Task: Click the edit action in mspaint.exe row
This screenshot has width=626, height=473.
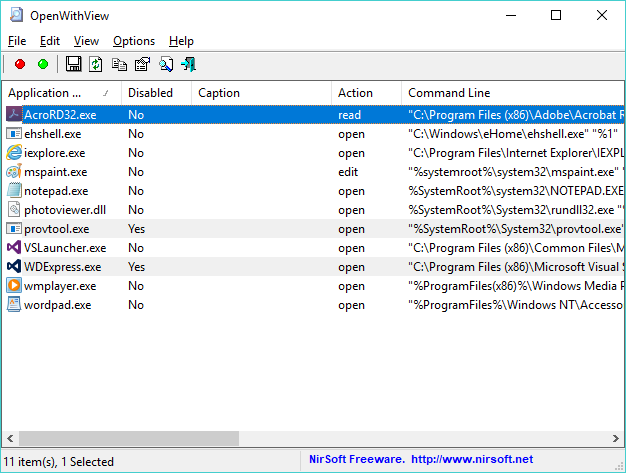Action: click(x=348, y=172)
